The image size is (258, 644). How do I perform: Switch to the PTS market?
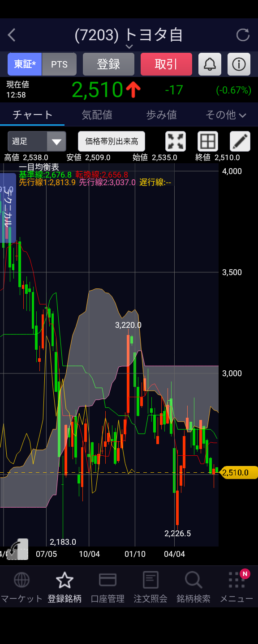(x=59, y=64)
